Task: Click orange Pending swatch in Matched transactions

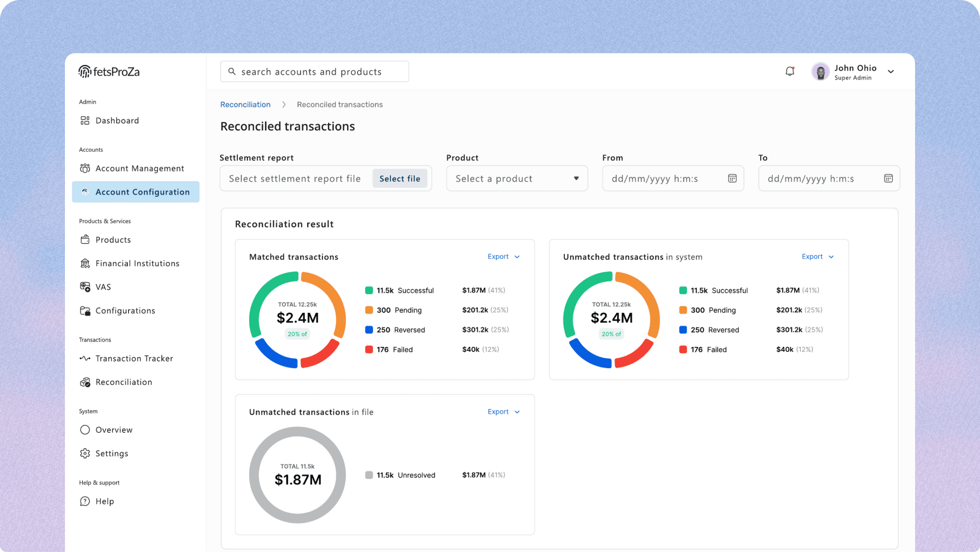Action: pyautogui.click(x=369, y=310)
